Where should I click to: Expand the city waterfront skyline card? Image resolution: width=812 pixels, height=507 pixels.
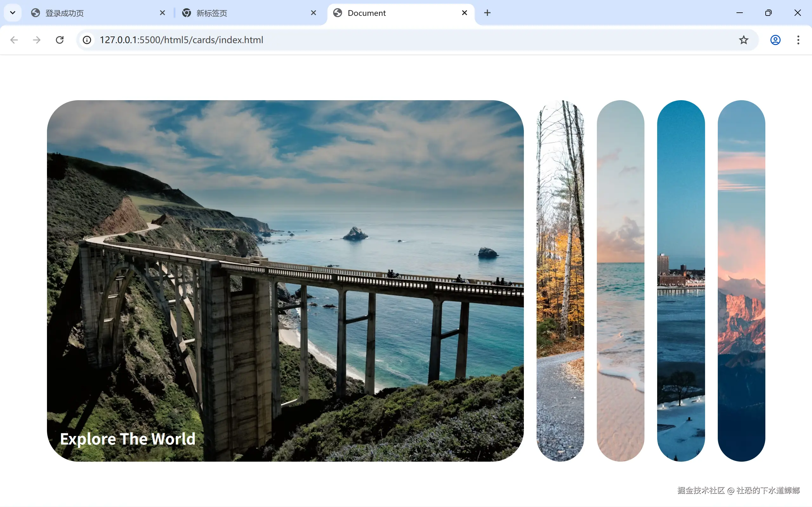click(x=681, y=281)
